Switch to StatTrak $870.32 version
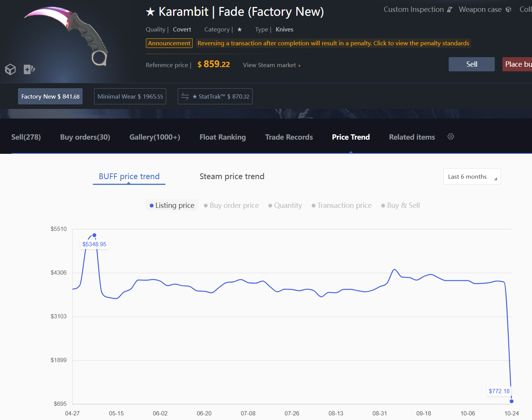The image size is (532, 420). (215, 96)
